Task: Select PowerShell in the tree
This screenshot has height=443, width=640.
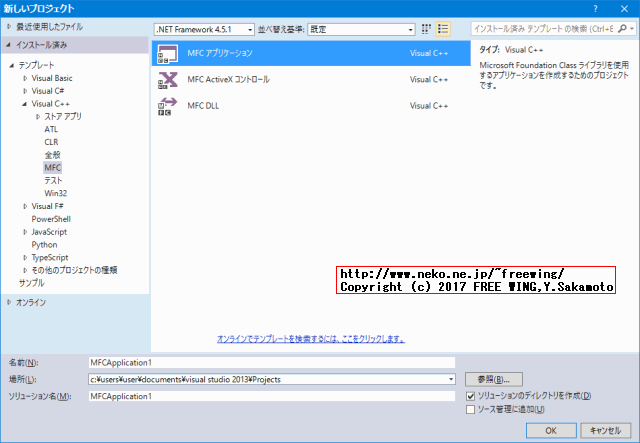Action: click(51, 219)
